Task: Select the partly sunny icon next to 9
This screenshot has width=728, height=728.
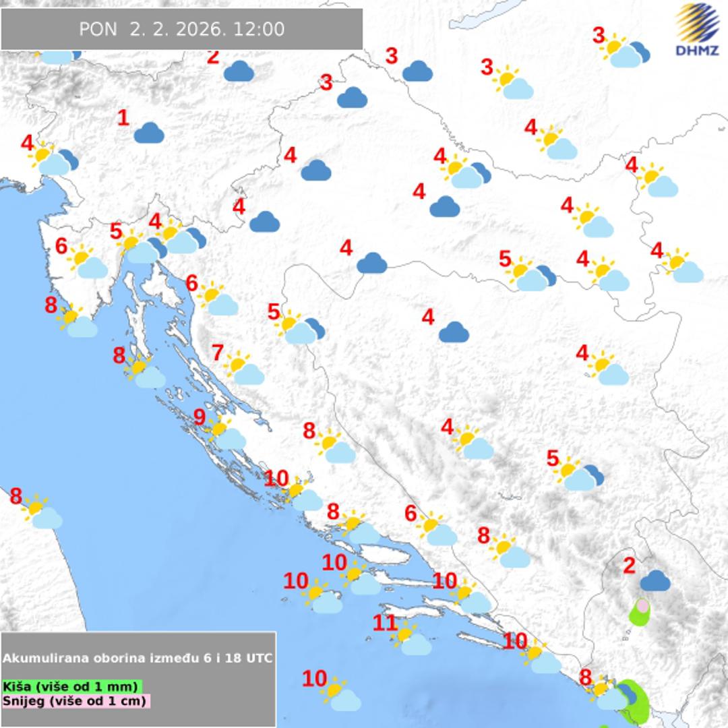Action: (225, 433)
